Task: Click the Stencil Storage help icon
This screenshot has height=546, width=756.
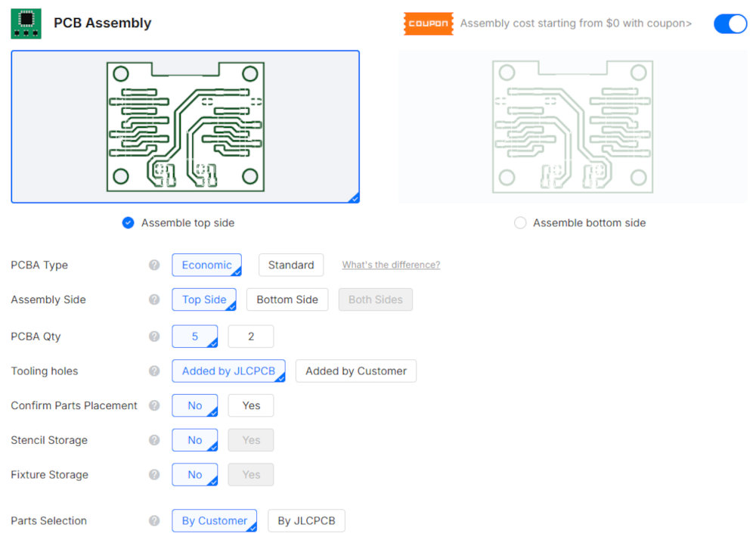Action: click(154, 440)
